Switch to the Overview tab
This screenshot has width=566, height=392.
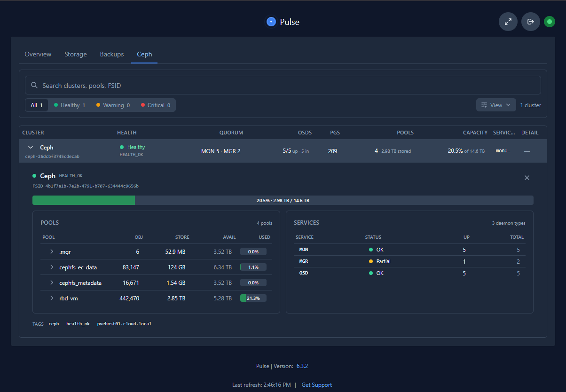coord(38,54)
